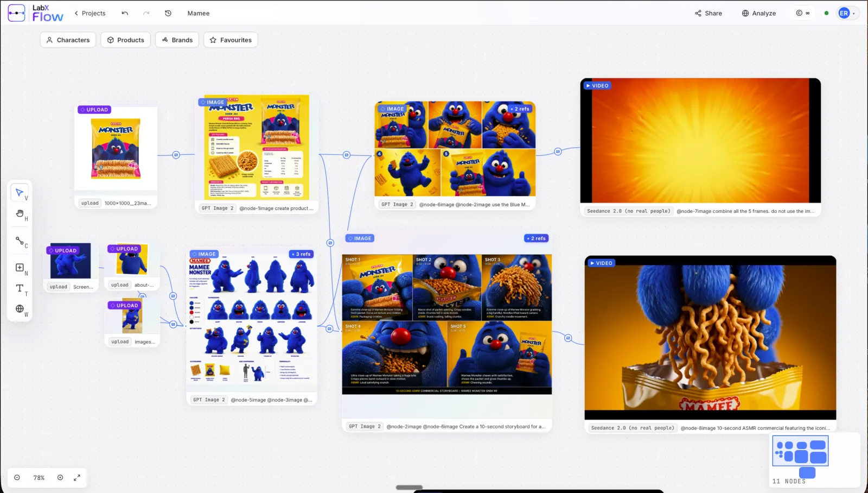Screen dimensions: 868x493
Task: Select the 5-shot storyboard image node
Action: [446, 325]
